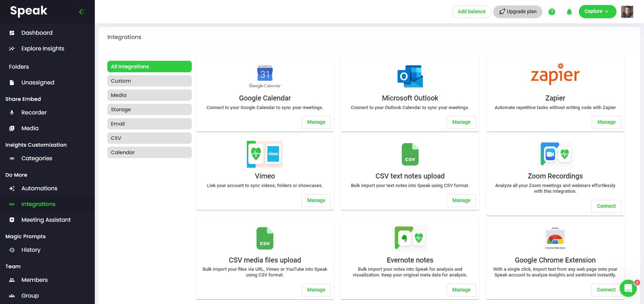The width and height of the screenshot is (644, 304).
Task: Click the Zoom Recordings title text
Action: click(x=555, y=176)
